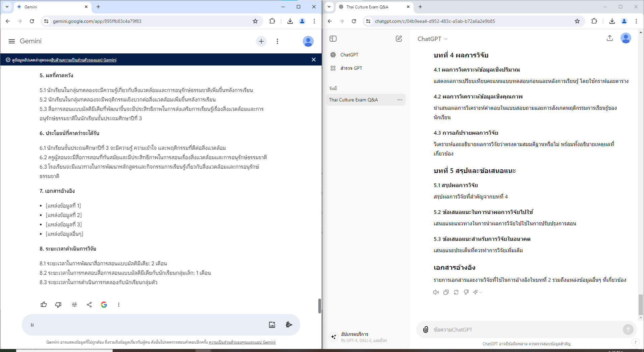This screenshot has width=644, height=352.
Task: Open modify response options in Gemini
Action: point(74,305)
